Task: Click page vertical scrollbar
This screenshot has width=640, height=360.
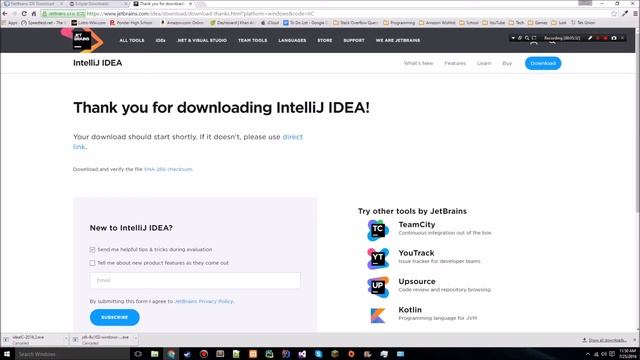Action: [637, 122]
